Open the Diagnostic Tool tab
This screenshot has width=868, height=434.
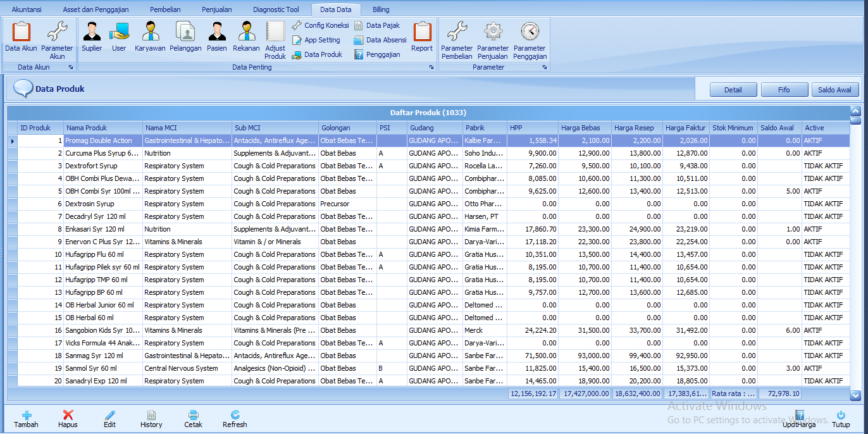276,9
